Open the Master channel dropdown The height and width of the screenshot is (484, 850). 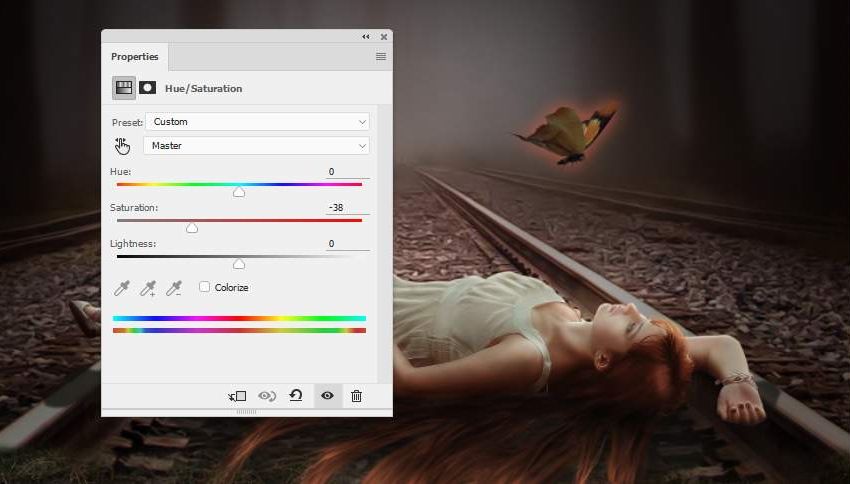257,146
